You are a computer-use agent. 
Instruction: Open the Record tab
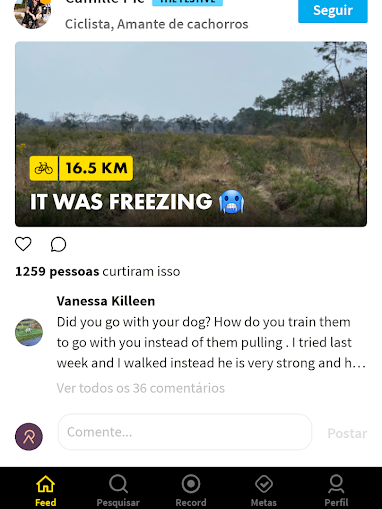[191, 490]
